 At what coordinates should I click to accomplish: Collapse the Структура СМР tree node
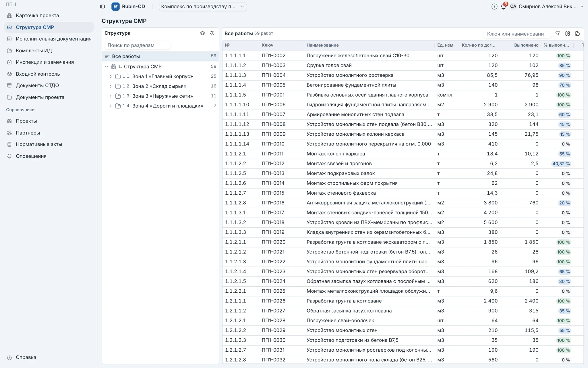(107, 66)
